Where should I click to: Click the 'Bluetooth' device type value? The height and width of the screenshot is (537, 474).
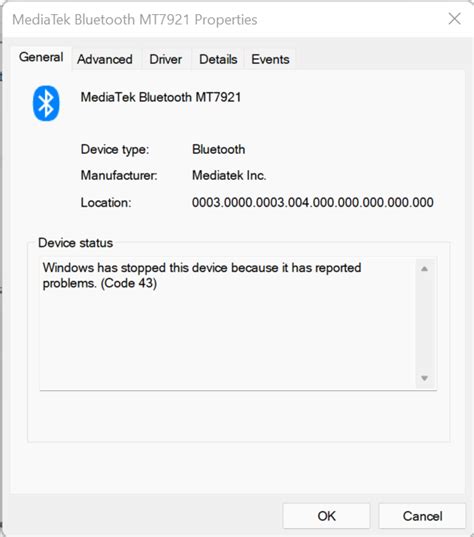pyautogui.click(x=219, y=149)
